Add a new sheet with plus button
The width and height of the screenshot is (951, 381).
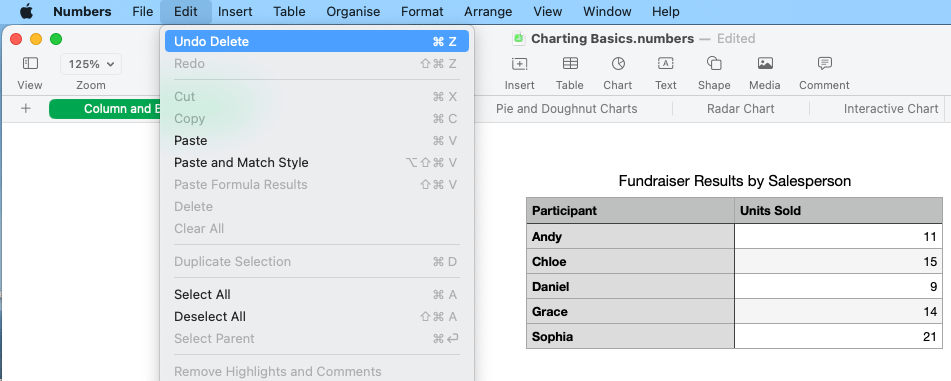25,109
